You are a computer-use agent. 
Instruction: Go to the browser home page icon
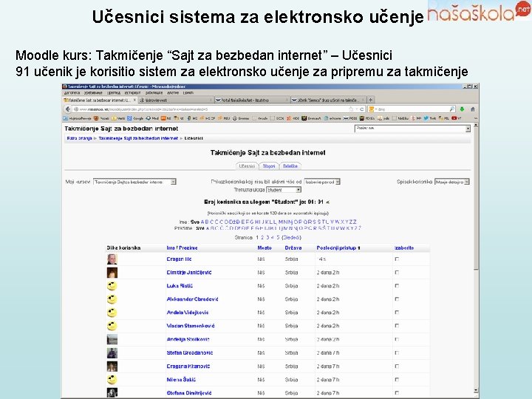tap(473, 109)
